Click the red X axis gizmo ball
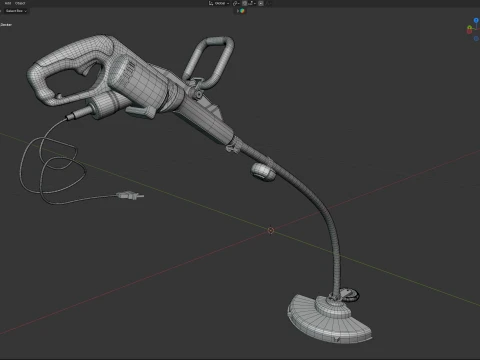The width and height of the screenshot is (480, 360). 469,31
